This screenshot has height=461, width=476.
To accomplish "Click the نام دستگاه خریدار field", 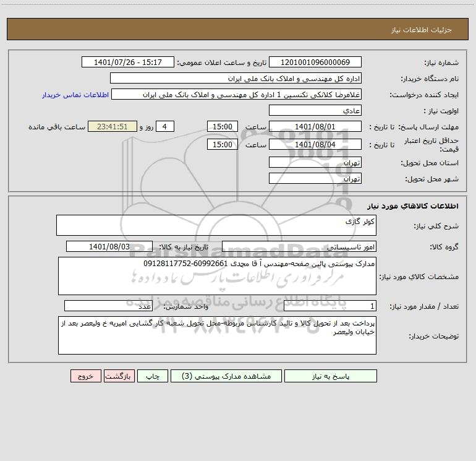I will (236, 79).
